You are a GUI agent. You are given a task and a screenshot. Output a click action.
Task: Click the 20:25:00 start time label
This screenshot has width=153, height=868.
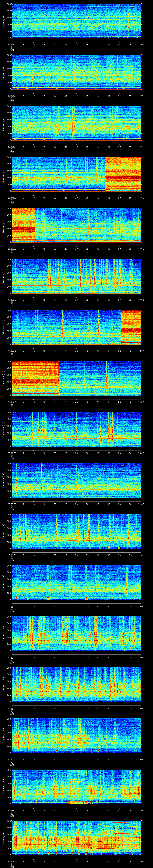(x=12, y=759)
